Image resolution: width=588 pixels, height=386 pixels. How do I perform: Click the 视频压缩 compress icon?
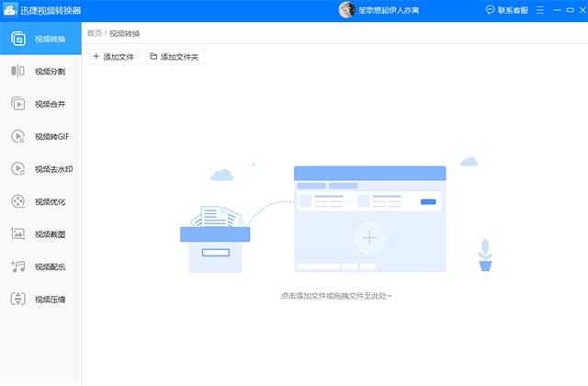pos(17,299)
